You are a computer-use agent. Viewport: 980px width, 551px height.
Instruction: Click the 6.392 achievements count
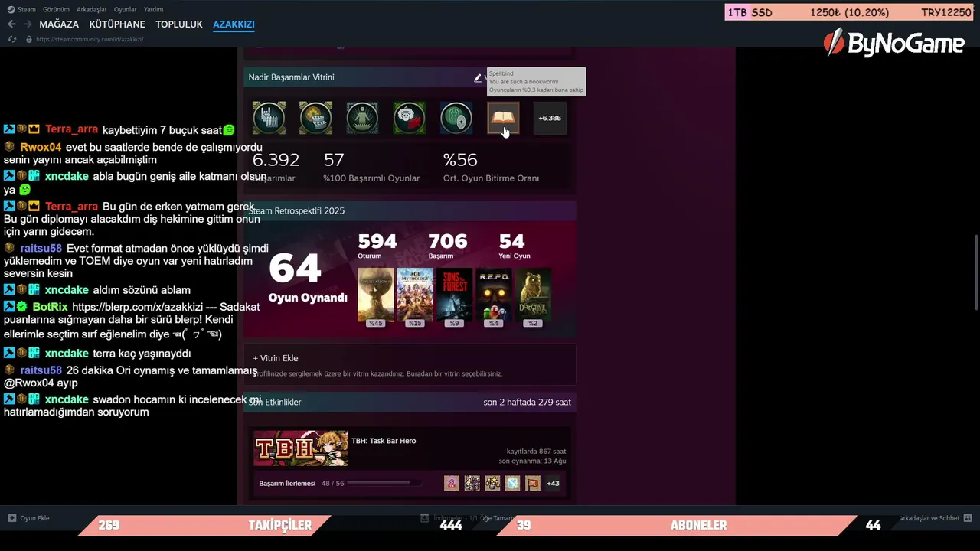coord(276,160)
